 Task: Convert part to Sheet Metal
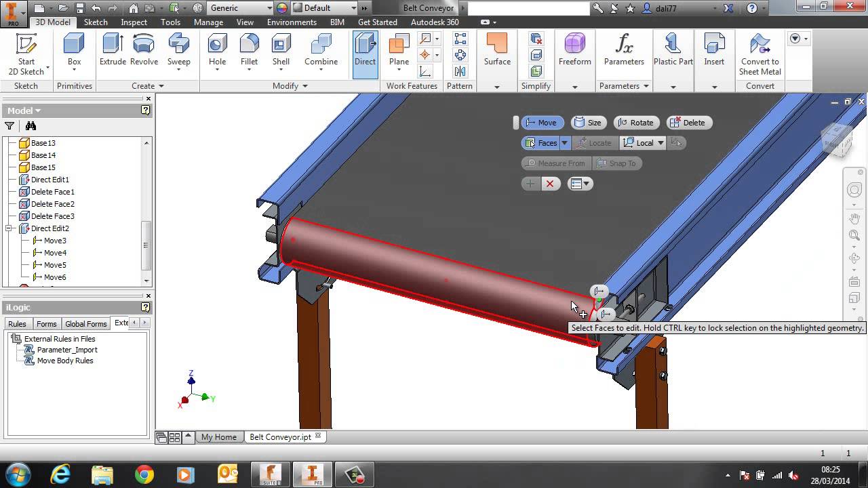[760, 55]
